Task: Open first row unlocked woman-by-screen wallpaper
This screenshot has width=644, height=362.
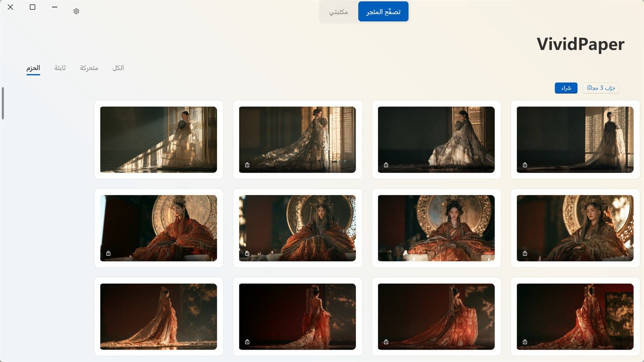Action: click(x=159, y=140)
